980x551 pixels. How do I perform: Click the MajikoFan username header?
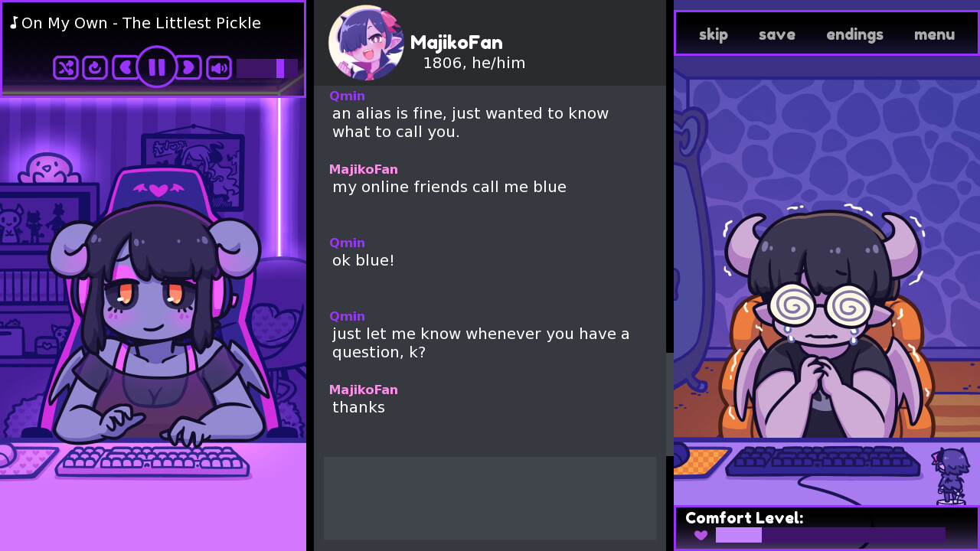pyautogui.click(x=457, y=43)
